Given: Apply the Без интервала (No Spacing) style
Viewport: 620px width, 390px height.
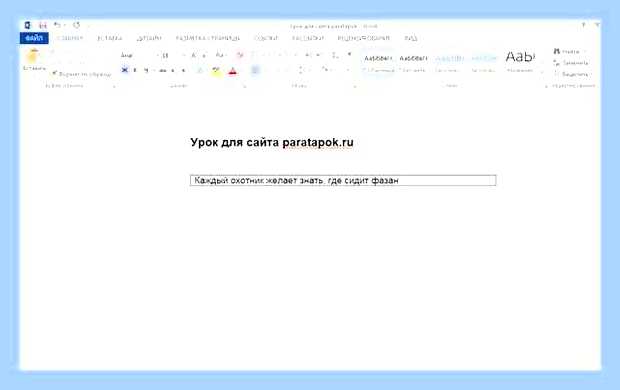Looking at the screenshot, I should [x=413, y=63].
